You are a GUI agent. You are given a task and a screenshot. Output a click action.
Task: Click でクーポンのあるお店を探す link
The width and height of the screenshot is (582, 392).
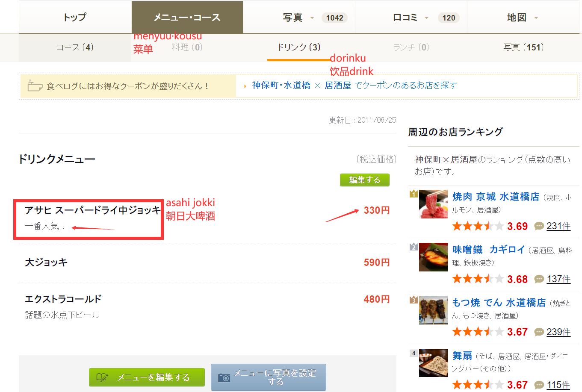click(x=406, y=85)
